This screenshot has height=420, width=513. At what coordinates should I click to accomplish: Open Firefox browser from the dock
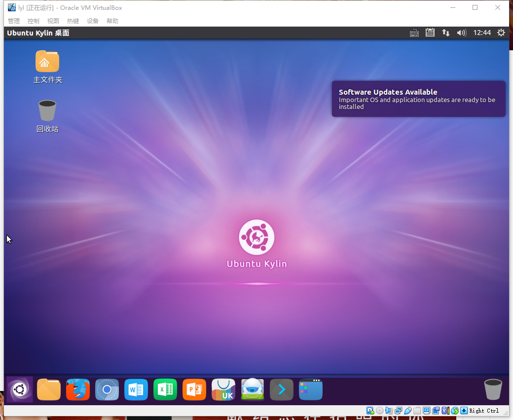click(x=78, y=389)
